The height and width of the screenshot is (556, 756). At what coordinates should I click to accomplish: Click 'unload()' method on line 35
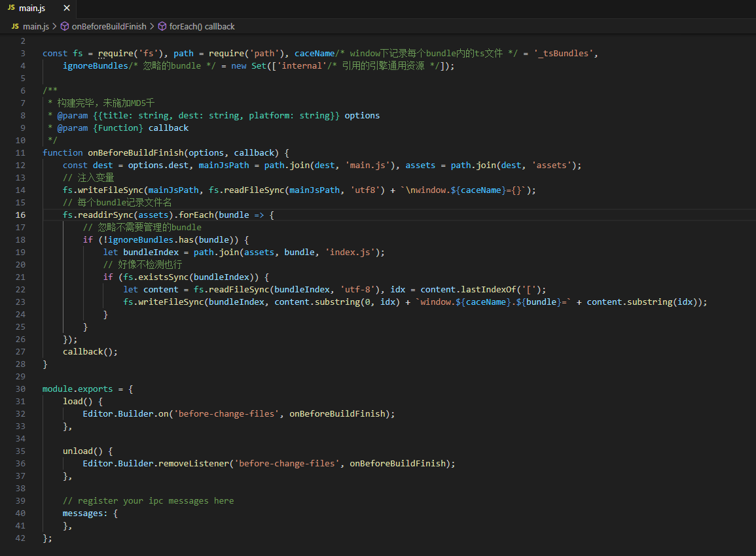[x=83, y=451]
